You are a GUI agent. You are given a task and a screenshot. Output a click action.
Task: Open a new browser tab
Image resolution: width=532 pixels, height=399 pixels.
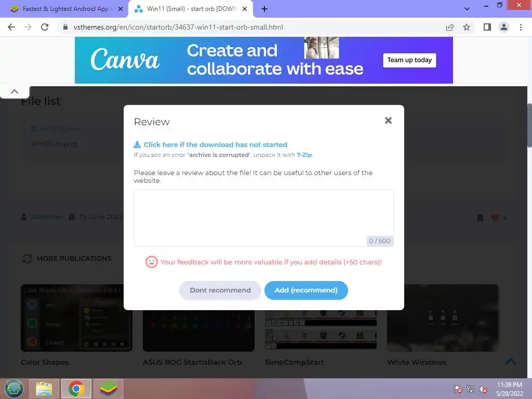[264, 9]
